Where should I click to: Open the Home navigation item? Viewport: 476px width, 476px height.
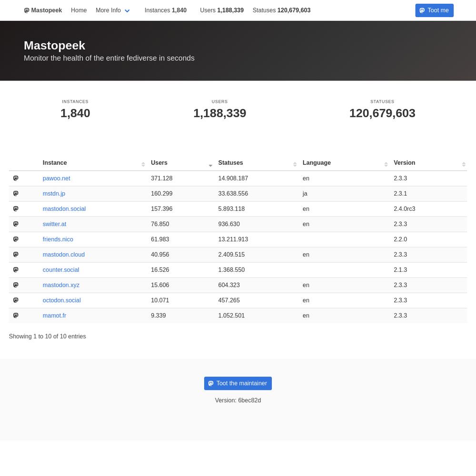(79, 10)
